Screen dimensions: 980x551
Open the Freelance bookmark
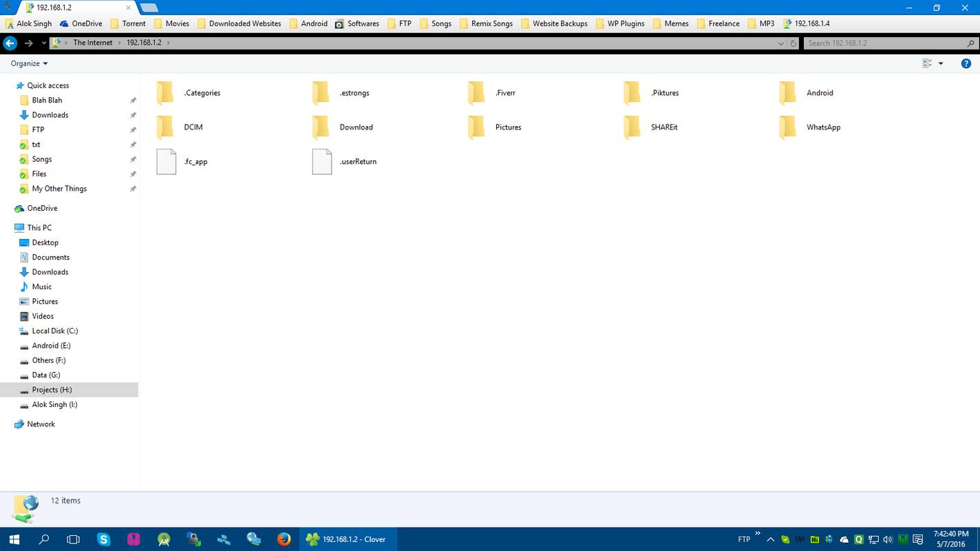718,23
